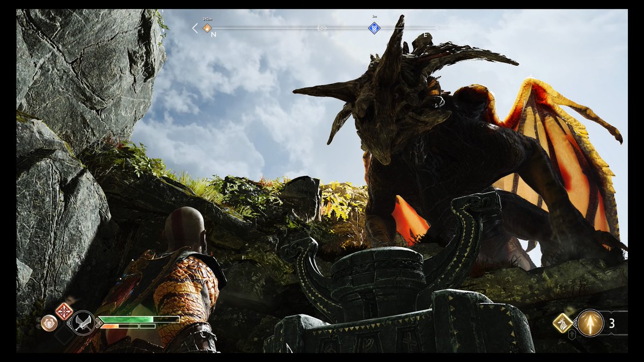Screen dimensions: 644x362
Task: Click the glowing arrow ability circle
Action: [x=590, y=323]
